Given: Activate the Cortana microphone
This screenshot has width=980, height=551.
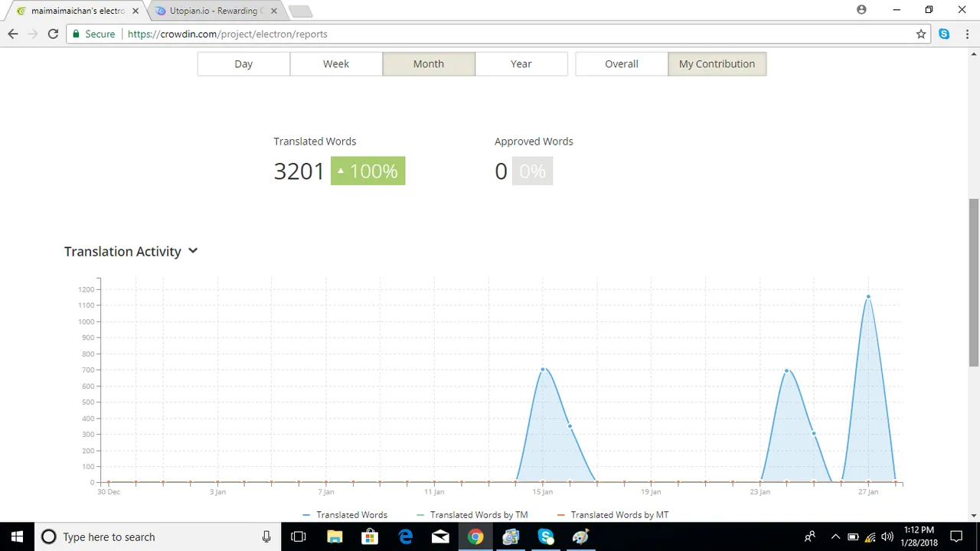Looking at the screenshot, I should coord(266,536).
